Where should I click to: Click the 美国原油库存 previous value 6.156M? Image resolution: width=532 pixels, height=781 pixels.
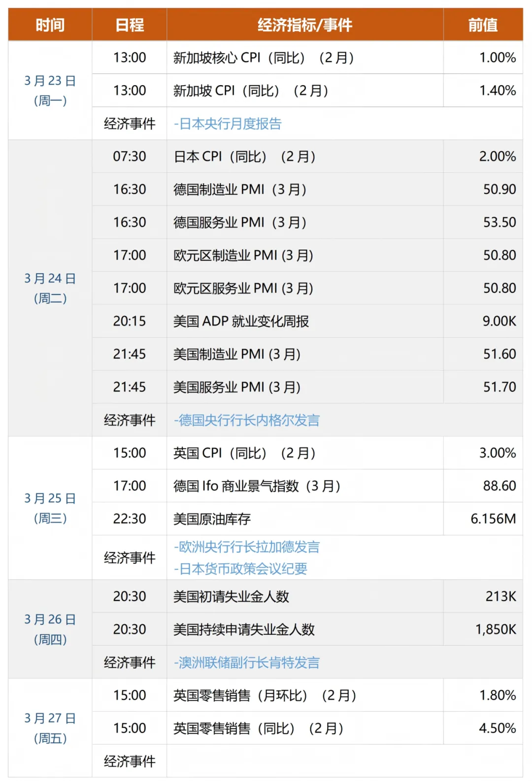[x=493, y=519]
